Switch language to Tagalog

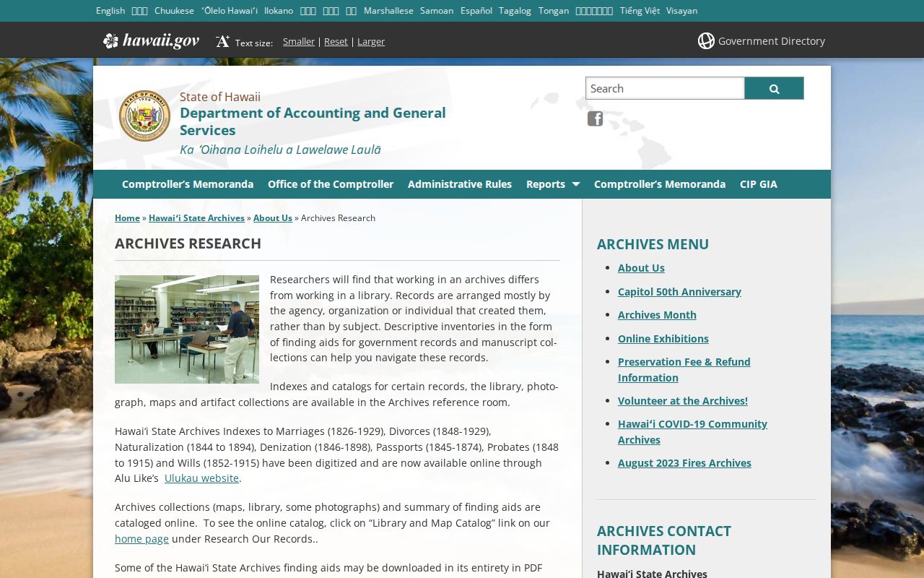click(515, 10)
